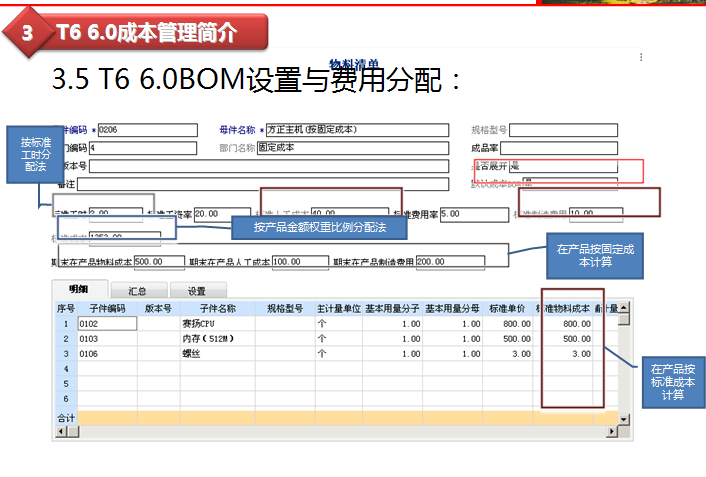
Task: Open the 是否展开 field showing 是
Action: (x=563, y=166)
